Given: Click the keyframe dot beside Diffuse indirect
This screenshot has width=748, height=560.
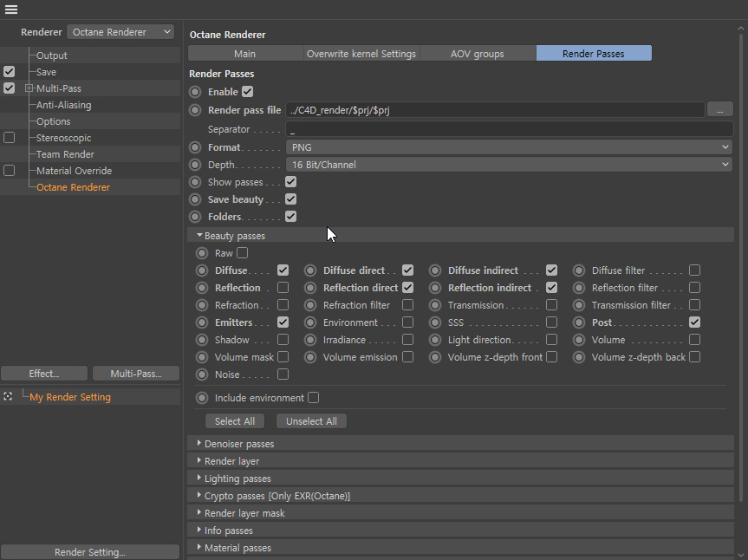Looking at the screenshot, I should point(435,270).
